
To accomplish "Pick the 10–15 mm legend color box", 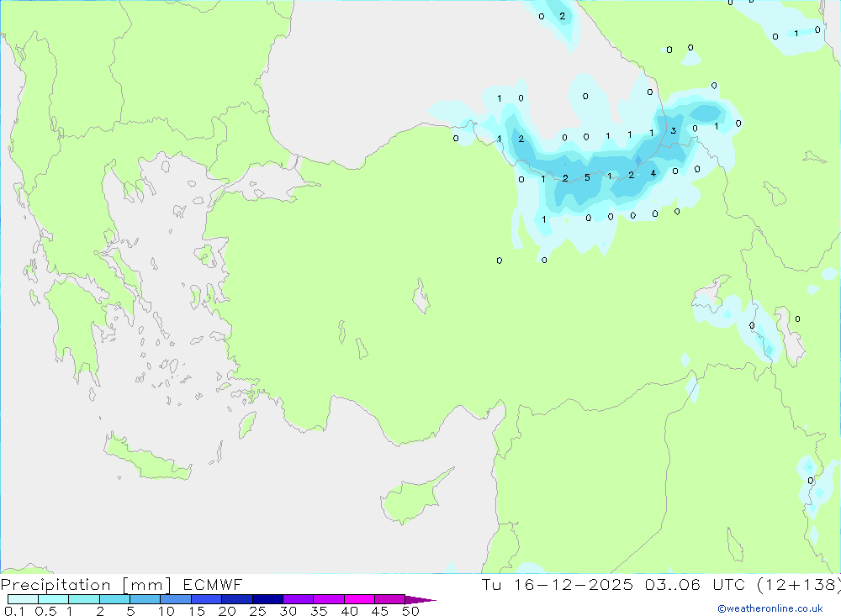I will tap(176, 599).
